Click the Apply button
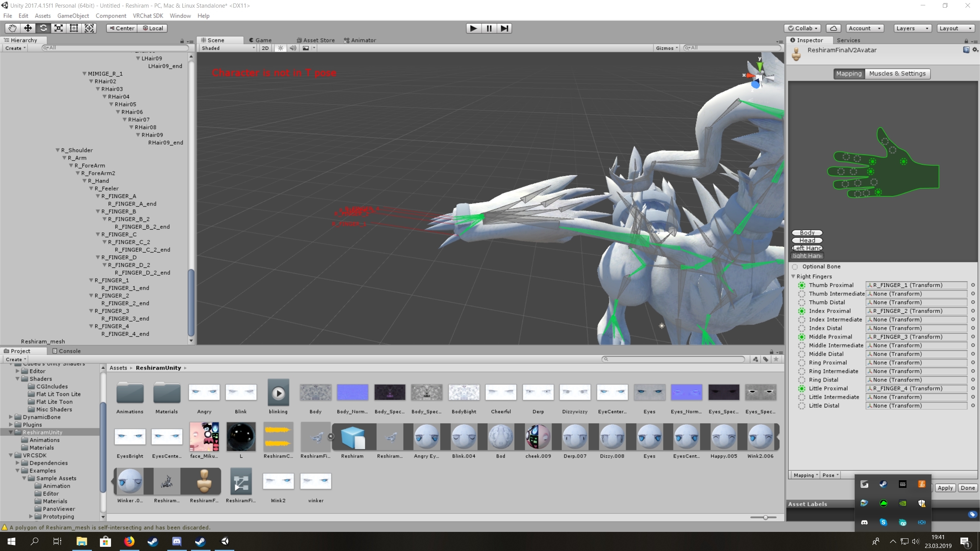 tap(945, 488)
